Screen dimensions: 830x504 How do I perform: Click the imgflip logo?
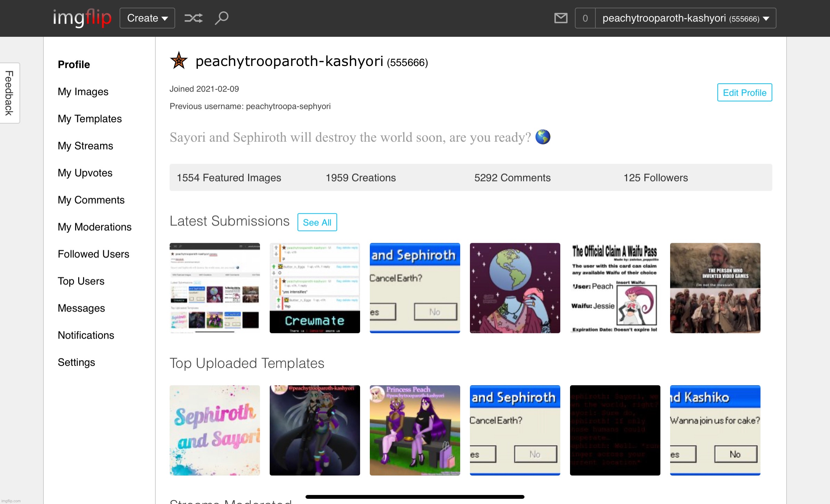pyautogui.click(x=82, y=18)
